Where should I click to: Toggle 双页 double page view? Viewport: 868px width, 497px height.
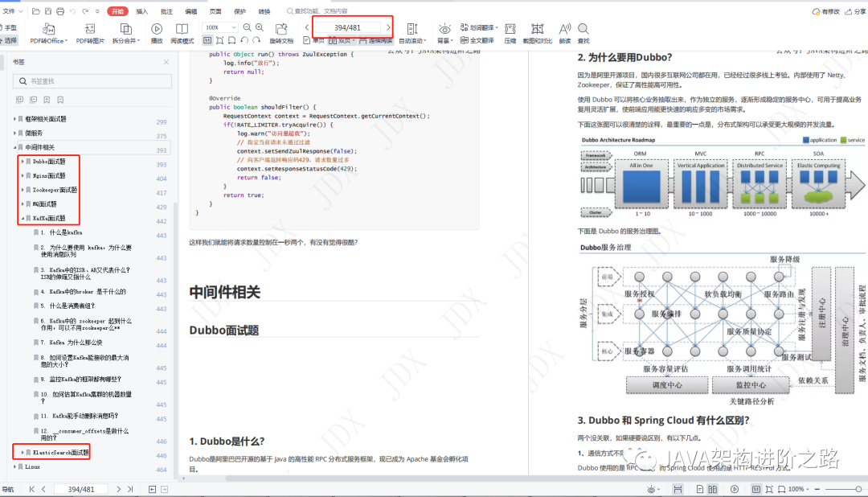341,40
